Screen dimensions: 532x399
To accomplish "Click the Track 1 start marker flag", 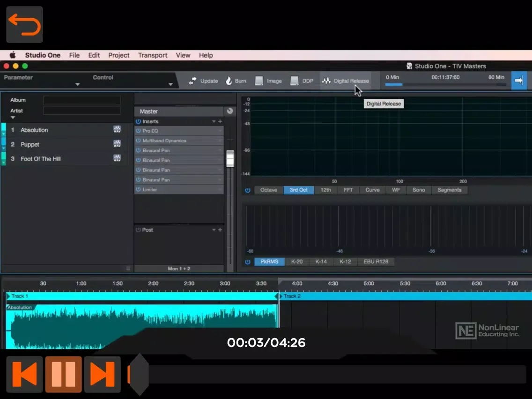I will [8, 296].
